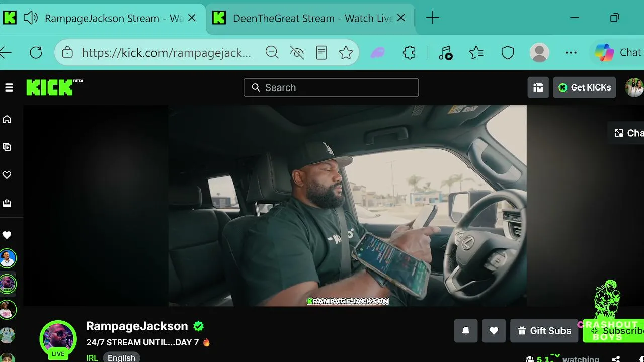Image resolution: width=644 pixels, height=362 pixels.
Task: Mute the RampageJackson tab speaker icon
Action: pos(31,18)
